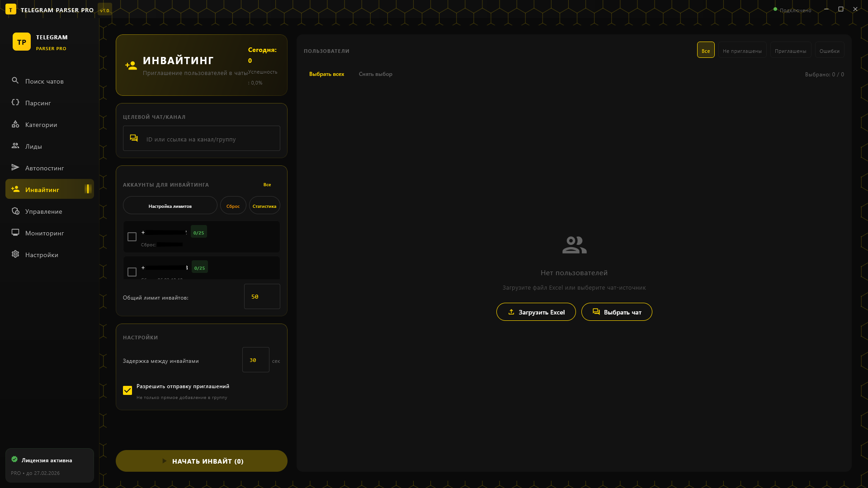Open Лиды people icon in sidebar
Image resolution: width=868 pixels, height=488 pixels.
point(15,145)
